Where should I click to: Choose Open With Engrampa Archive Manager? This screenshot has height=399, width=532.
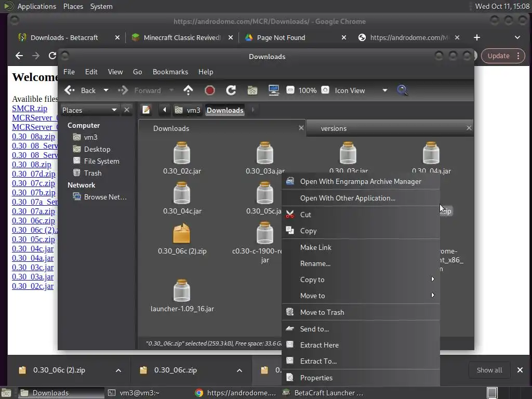tap(361, 181)
